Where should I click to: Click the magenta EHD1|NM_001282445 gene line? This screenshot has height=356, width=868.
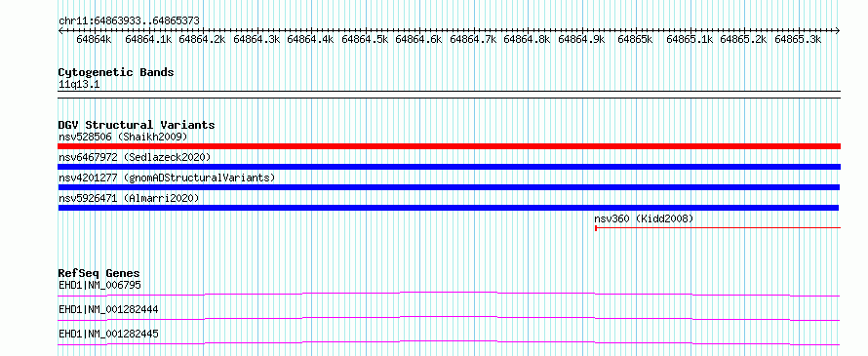pyautogui.click(x=449, y=342)
